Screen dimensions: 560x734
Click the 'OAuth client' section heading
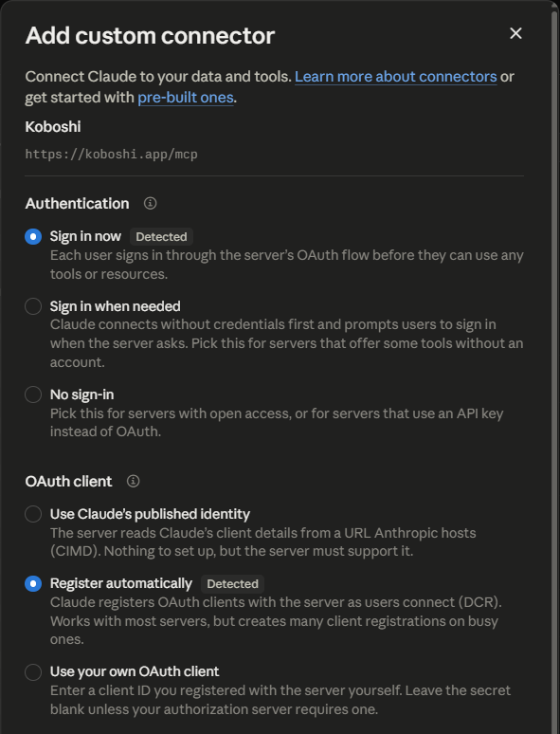pyautogui.click(x=69, y=481)
